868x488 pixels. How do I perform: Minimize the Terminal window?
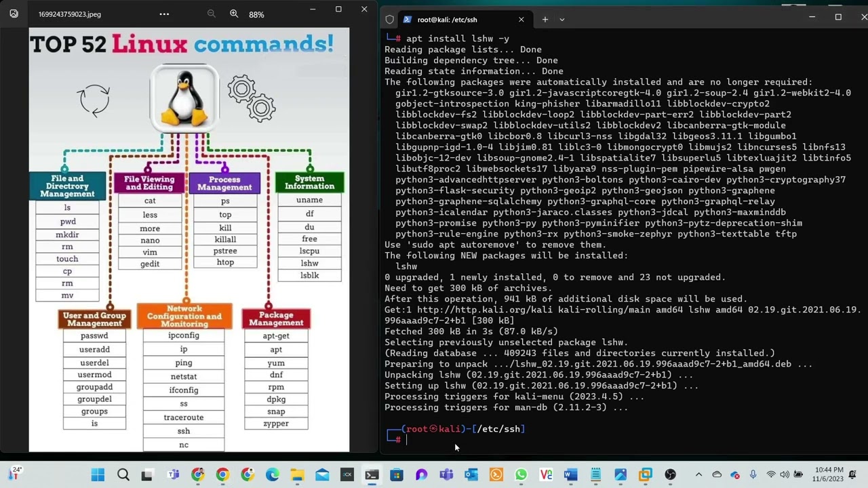pyautogui.click(x=812, y=17)
